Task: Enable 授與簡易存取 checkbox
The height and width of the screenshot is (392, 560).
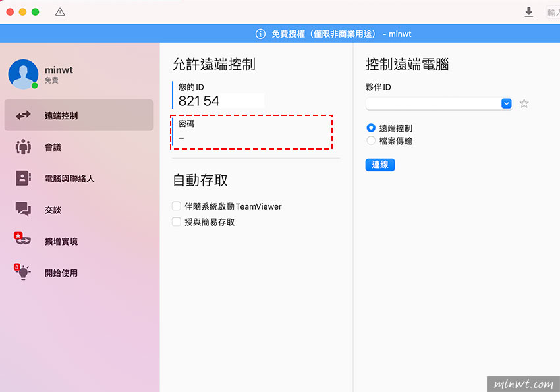Action: pos(177,222)
